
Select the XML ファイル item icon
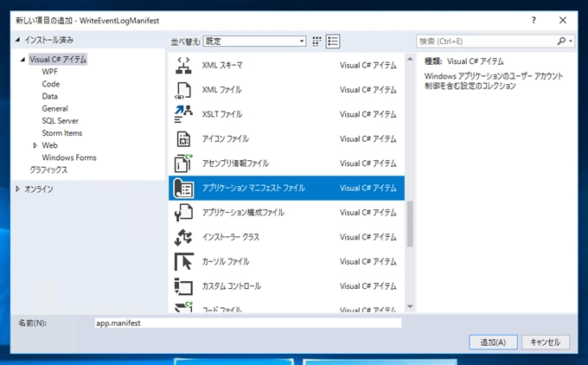coord(183,90)
